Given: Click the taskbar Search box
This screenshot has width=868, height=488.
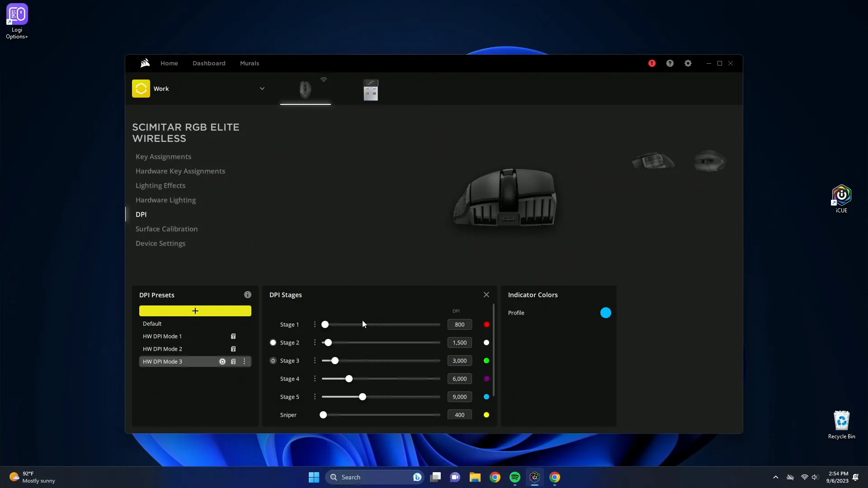Looking at the screenshot, I should pos(374,477).
